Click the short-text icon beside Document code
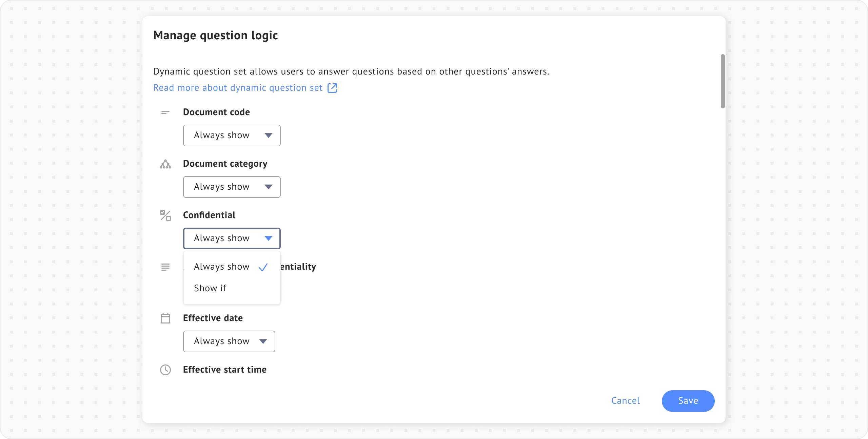Image resolution: width=868 pixels, height=439 pixels. click(165, 112)
